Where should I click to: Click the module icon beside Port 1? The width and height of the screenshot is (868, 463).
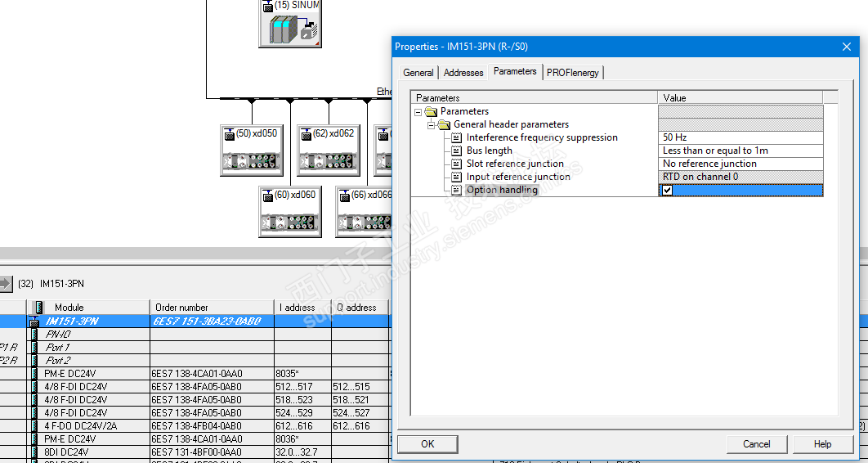pyautogui.click(x=35, y=347)
